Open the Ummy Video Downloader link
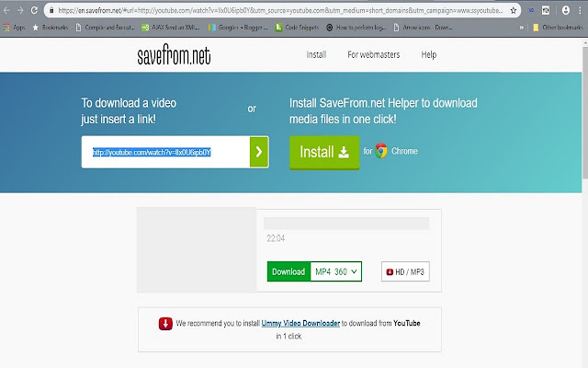 pos(300,323)
